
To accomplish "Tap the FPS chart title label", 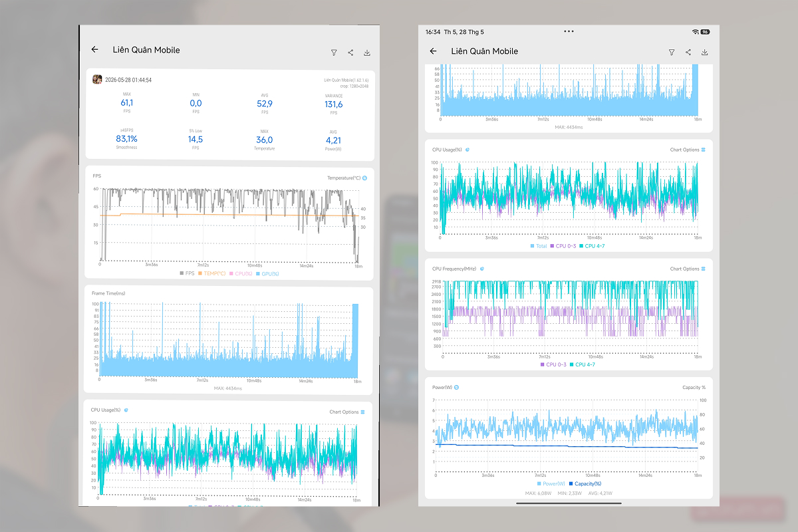I will [96, 176].
